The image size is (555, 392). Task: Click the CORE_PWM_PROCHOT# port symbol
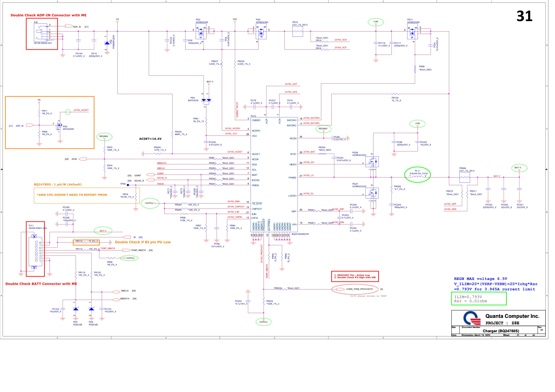(340, 289)
